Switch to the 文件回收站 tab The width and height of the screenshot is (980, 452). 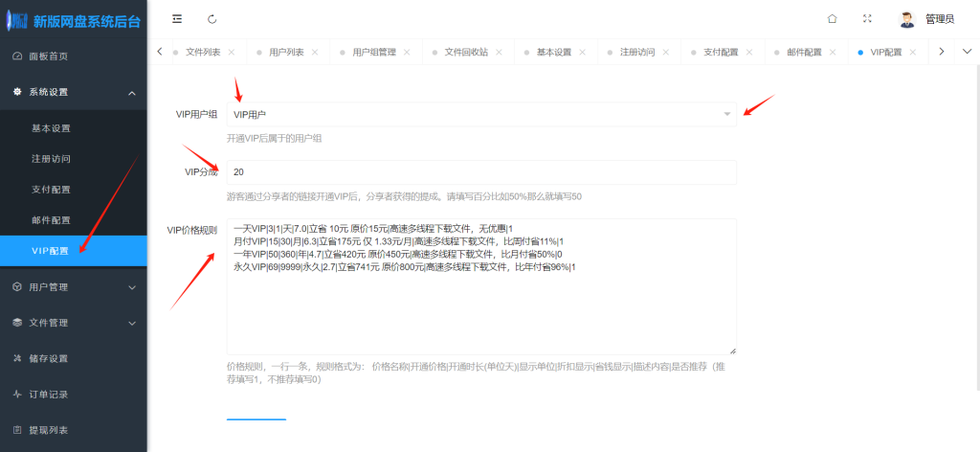[x=466, y=52]
